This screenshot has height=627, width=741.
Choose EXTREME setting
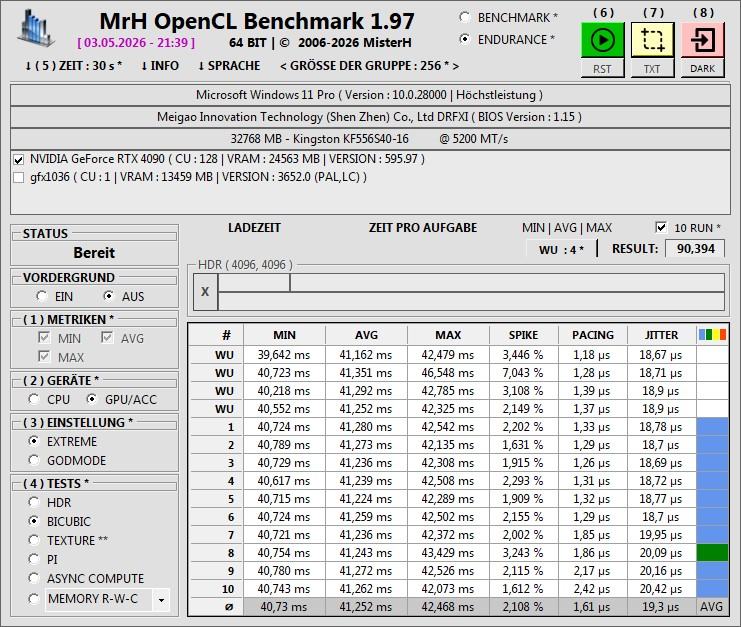tap(34, 441)
